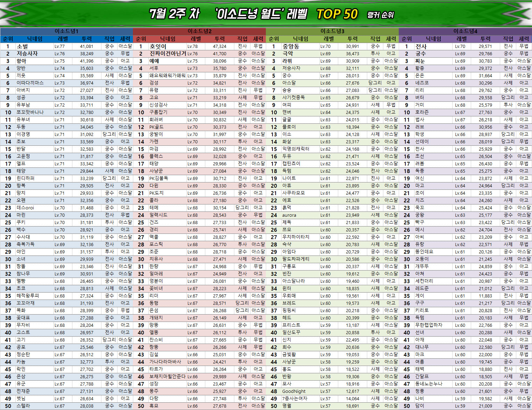The width and height of the screenshot is (532, 410).
Task: Select the 저승사자 nickname in 이소드녕1
Action: point(27,53)
